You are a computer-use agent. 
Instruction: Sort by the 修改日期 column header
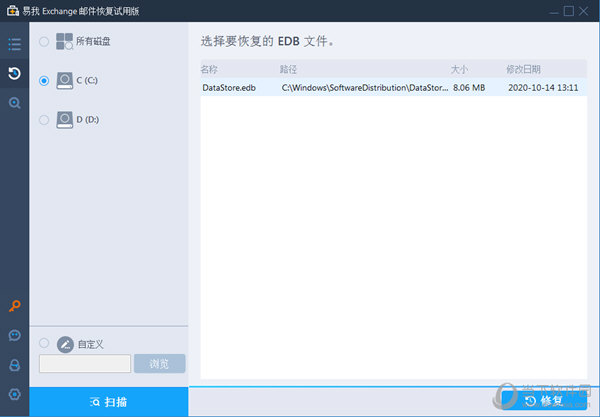coord(523,69)
